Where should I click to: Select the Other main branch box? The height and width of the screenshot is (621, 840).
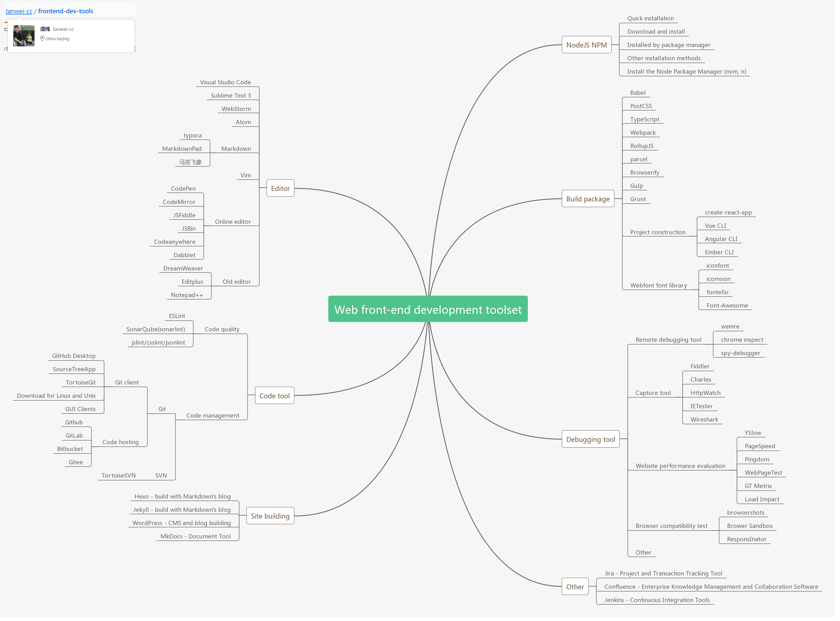pyautogui.click(x=579, y=590)
